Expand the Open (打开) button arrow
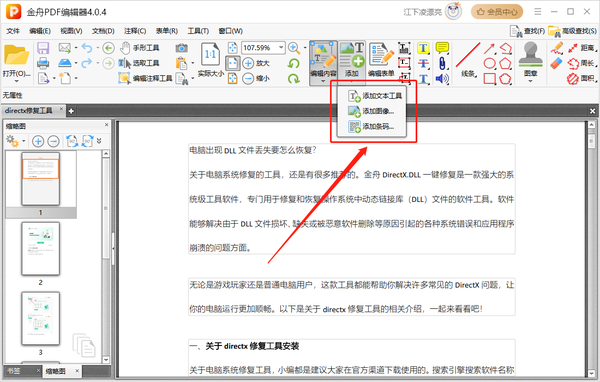This screenshot has height=382, width=600. 16,81
